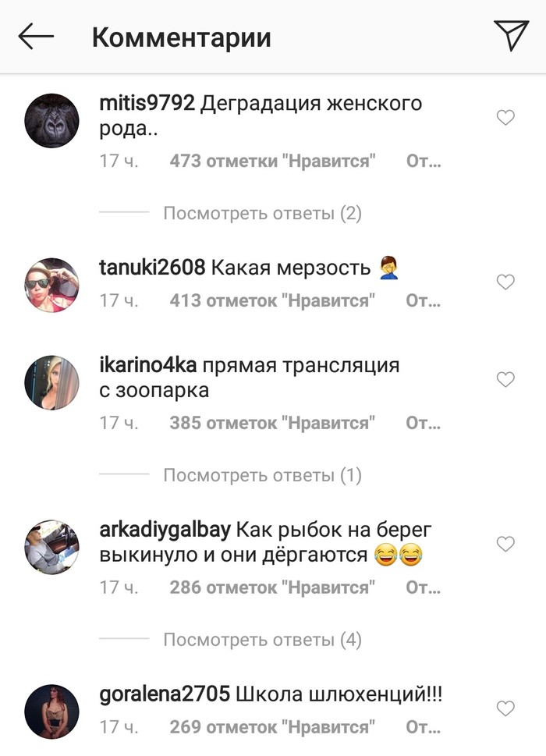Tap heart next to goralena2705 comment
This screenshot has width=546, height=756.
coord(505,708)
